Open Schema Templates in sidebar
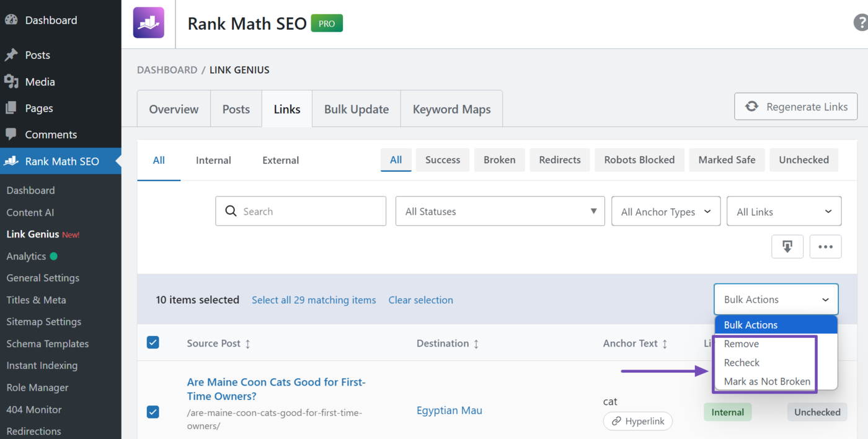Image resolution: width=868 pixels, height=439 pixels. click(x=47, y=344)
